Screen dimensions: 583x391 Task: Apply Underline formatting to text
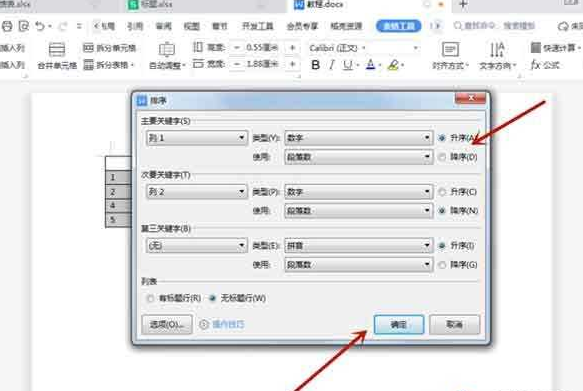pos(348,65)
